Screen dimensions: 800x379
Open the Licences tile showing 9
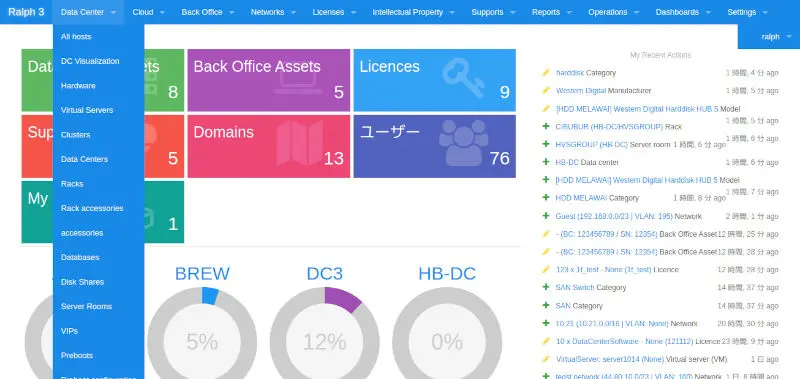pos(435,80)
